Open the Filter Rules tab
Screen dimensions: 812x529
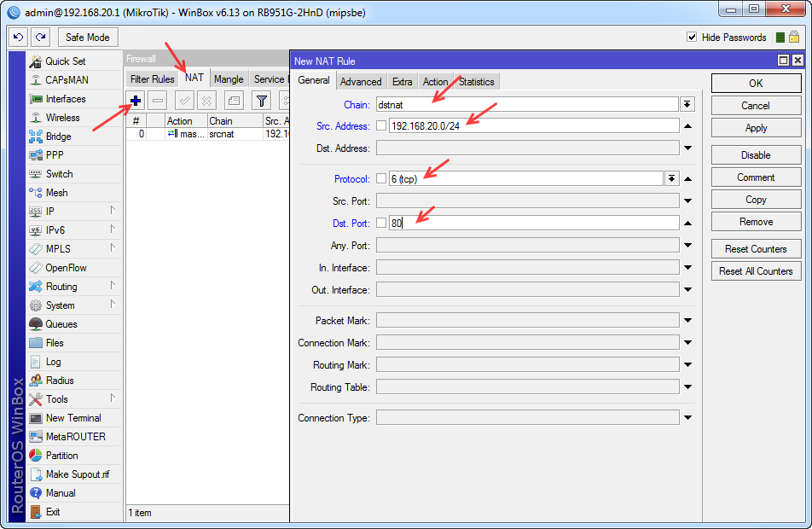(152, 79)
